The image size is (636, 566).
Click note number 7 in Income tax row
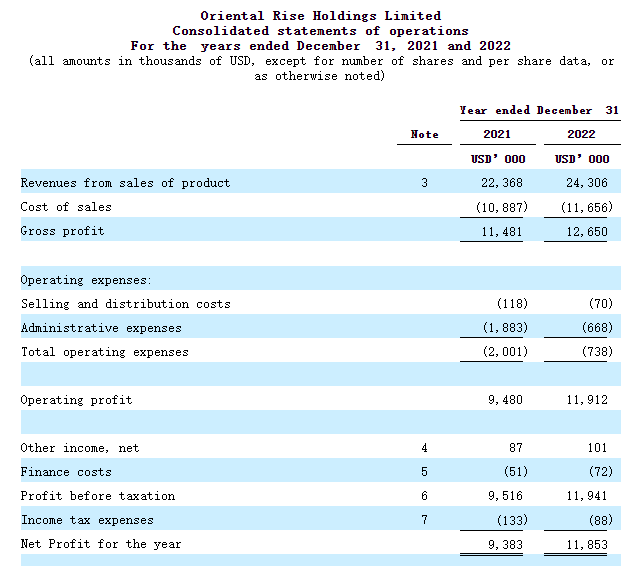(x=424, y=520)
